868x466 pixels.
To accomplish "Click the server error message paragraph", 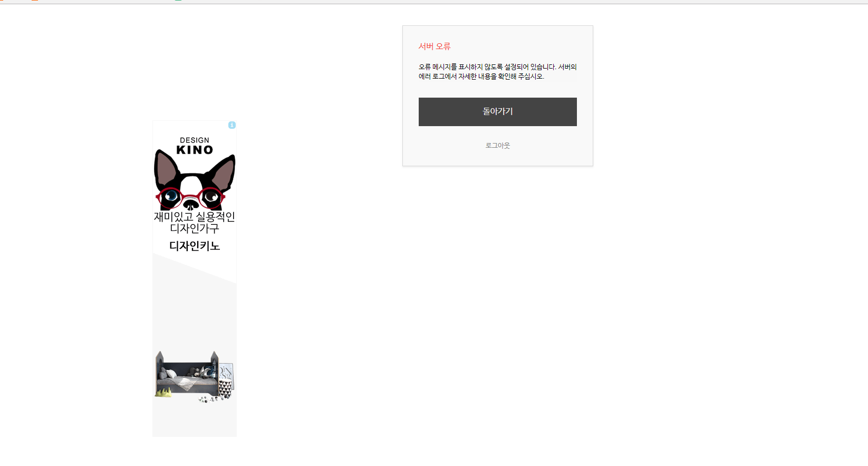I will pyautogui.click(x=497, y=72).
